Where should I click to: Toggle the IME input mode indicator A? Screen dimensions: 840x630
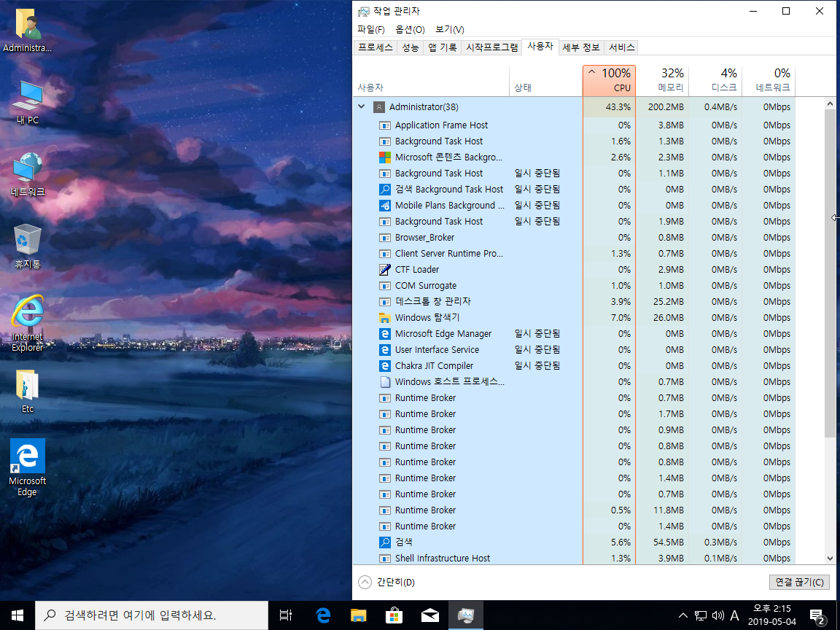(734, 615)
